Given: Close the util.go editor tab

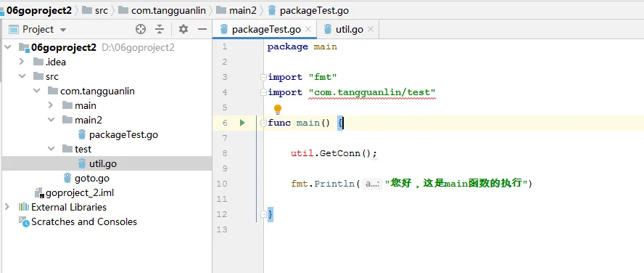Looking at the screenshot, I should [371, 29].
